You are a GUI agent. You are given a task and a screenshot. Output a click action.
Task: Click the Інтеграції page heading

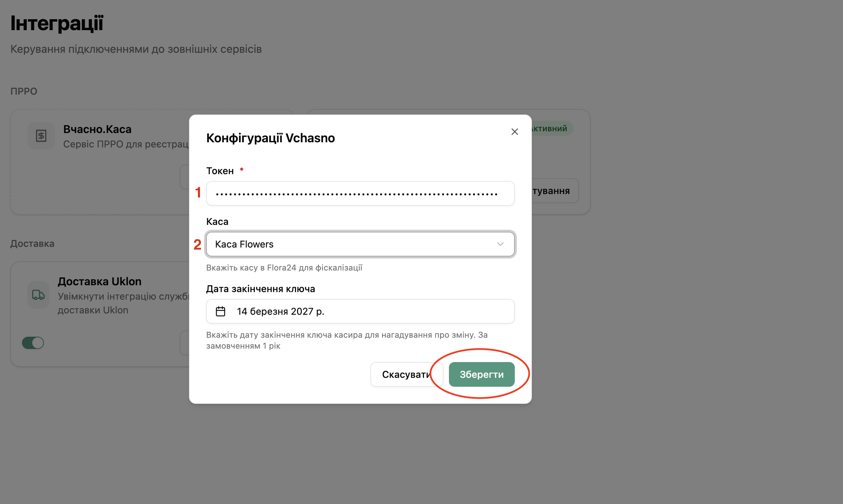click(57, 23)
